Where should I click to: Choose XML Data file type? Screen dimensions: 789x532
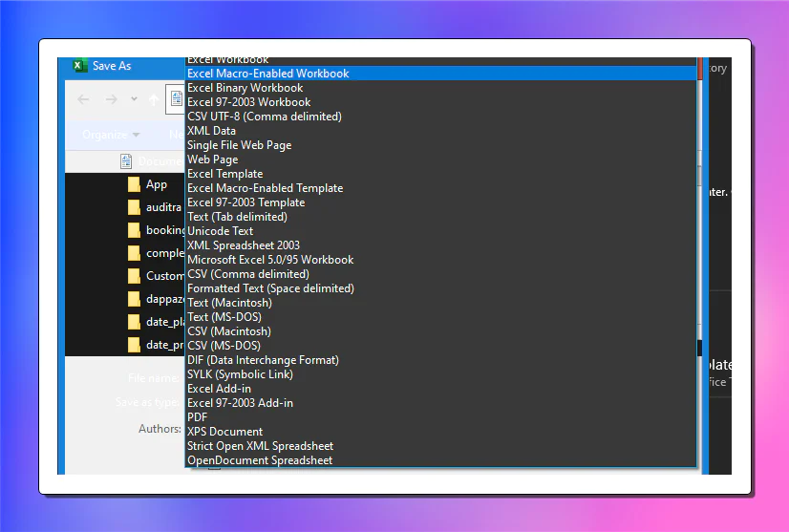(x=440, y=131)
